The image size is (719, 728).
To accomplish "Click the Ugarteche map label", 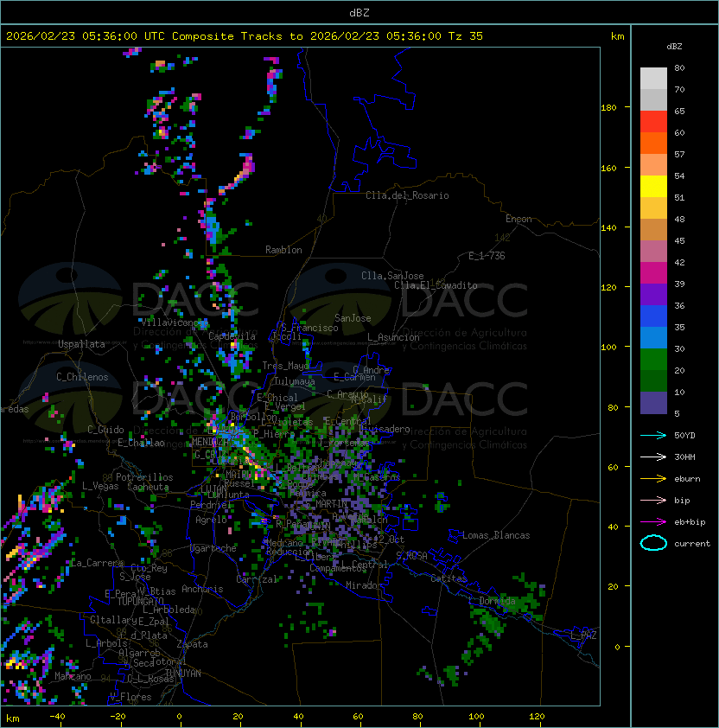I will click(x=213, y=548).
